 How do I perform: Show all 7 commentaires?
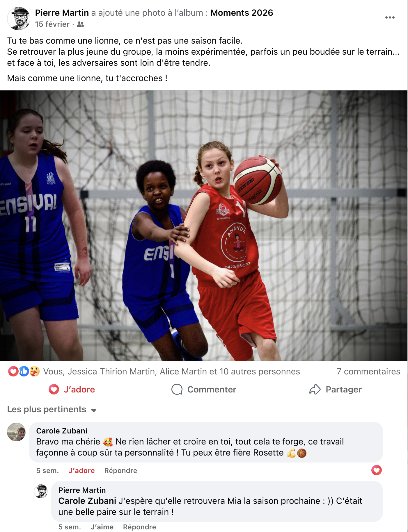point(368,372)
